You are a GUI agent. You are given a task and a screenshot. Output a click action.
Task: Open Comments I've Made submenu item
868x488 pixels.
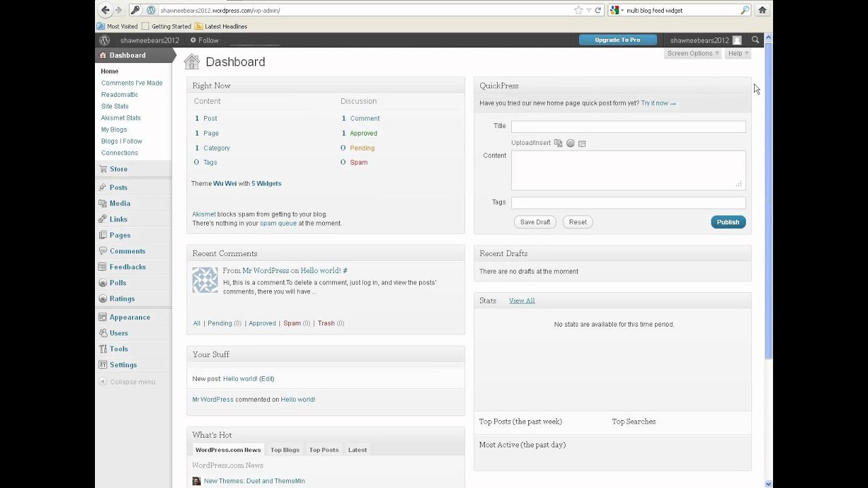[132, 83]
